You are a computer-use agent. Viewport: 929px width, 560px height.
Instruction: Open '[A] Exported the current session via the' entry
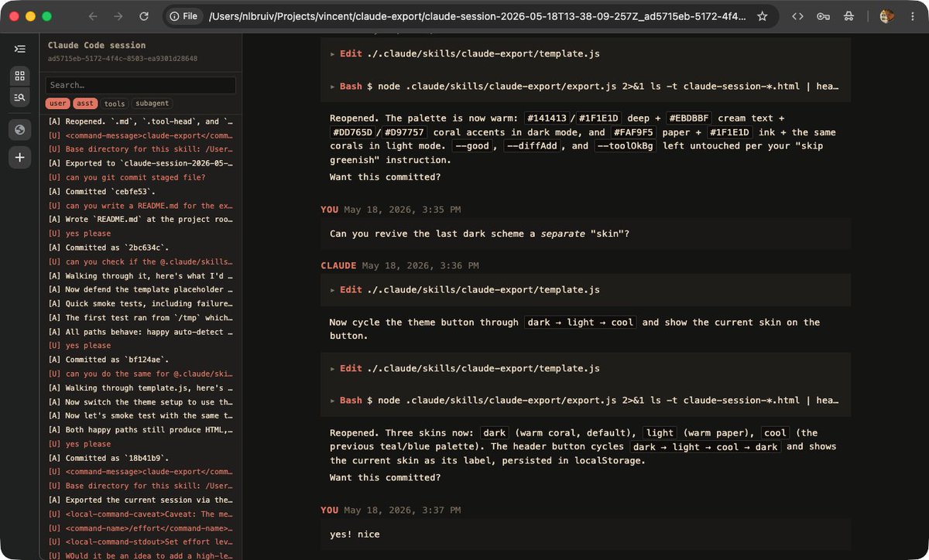(x=141, y=500)
